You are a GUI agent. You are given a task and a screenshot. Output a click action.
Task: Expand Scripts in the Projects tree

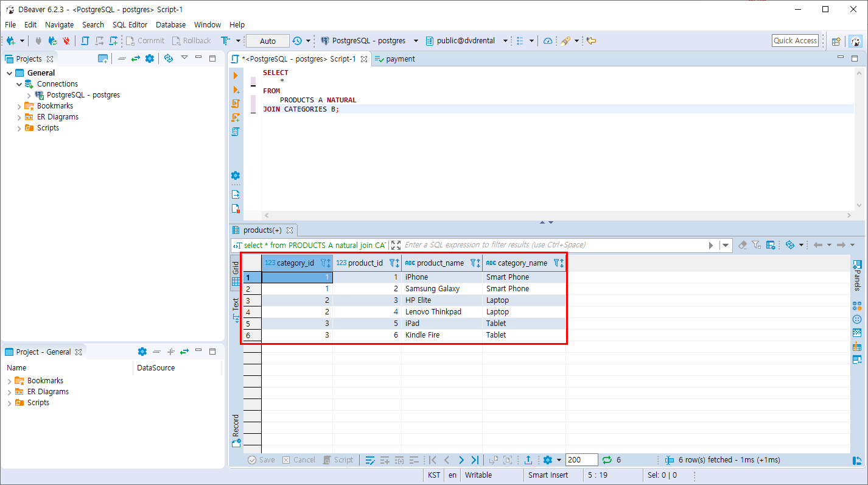(x=19, y=128)
